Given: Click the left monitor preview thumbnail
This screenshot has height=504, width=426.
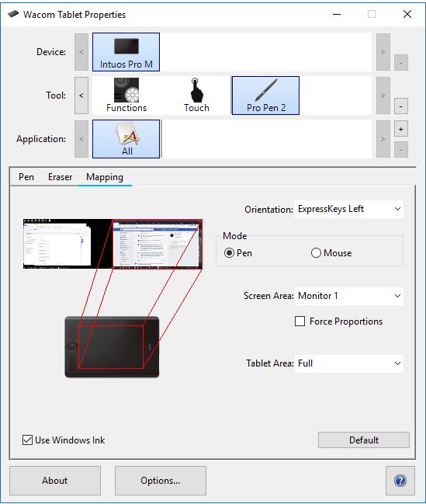Looking at the screenshot, I should pyautogui.click(x=68, y=244).
